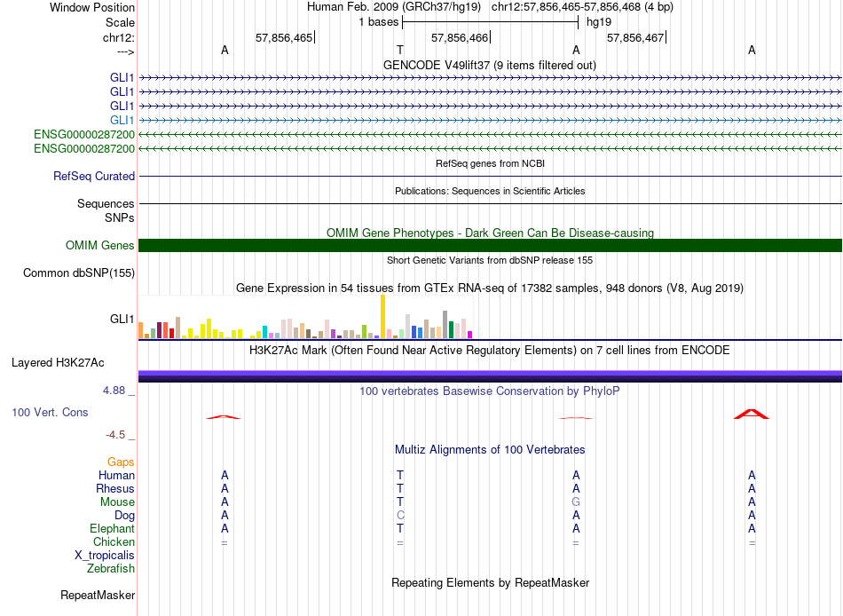Click the Chicken species label
This screenshot has width=843, height=616.
tap(114, 541)
